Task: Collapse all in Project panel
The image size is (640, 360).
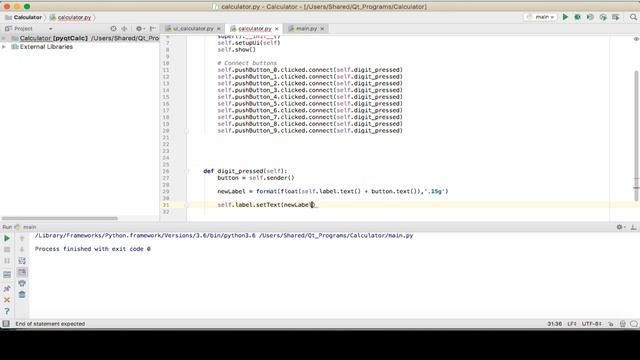Action: pyautogui.click(x=124, y=29)
